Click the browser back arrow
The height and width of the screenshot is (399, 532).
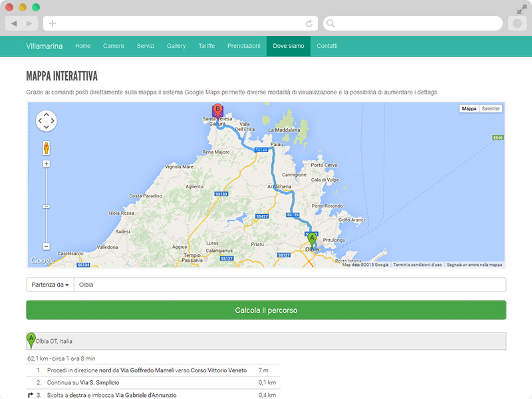click(x=14, y=23)
